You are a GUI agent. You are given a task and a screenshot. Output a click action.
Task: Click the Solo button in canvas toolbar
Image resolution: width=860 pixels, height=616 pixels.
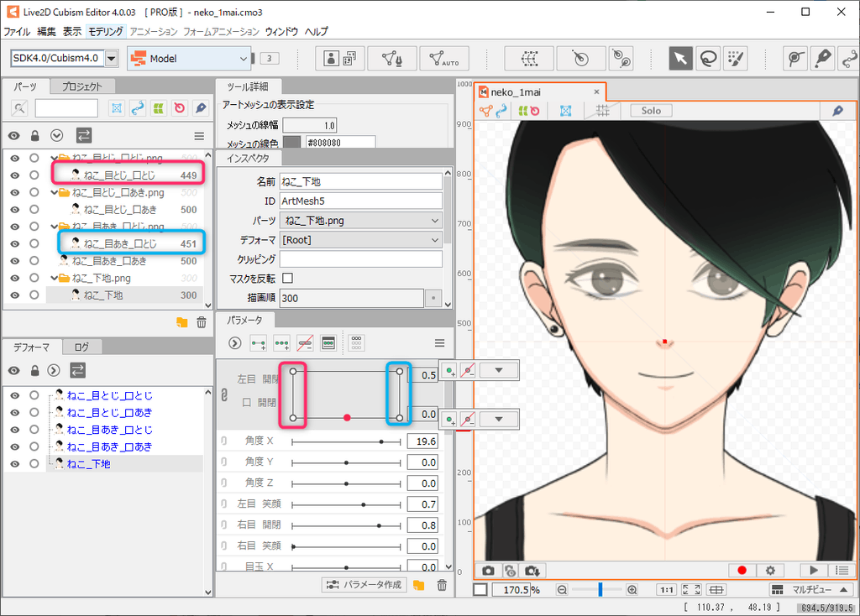pyautogui.click(x=651, y=111)
